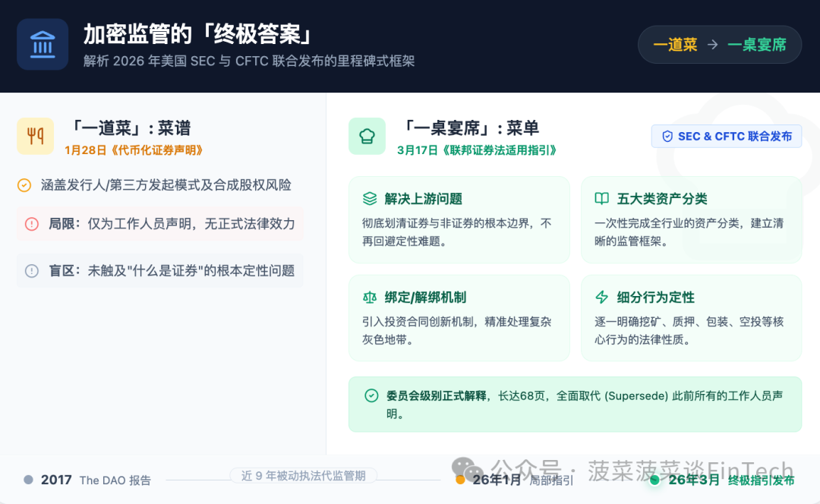Click the shield icon in SEC & CFTC badge
Screen dimensions: 820x504
(667, 137)
